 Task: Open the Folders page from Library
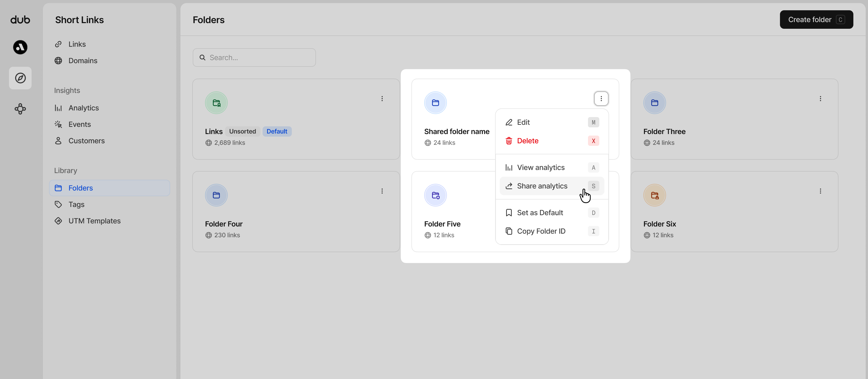[81, 188]
